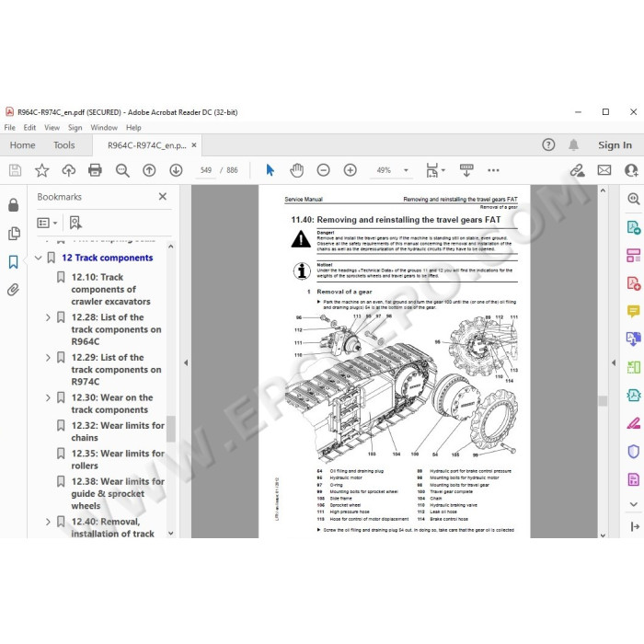Send file by email envelope icon
644x644 pixels.
pos(604,170)
